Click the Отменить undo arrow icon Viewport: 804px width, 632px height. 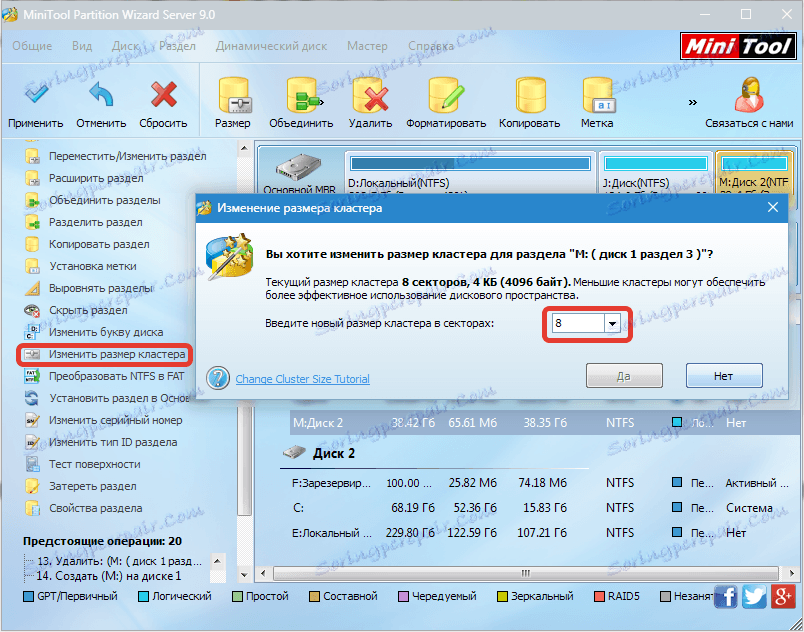101,95
